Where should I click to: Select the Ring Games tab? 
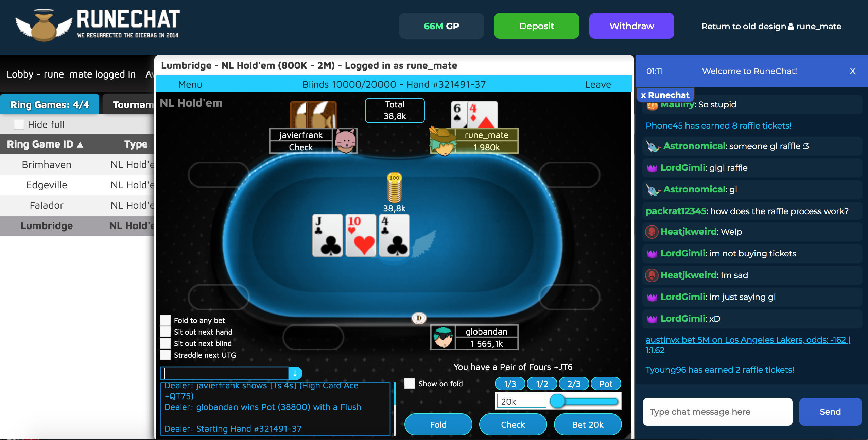tap(50, 104)
